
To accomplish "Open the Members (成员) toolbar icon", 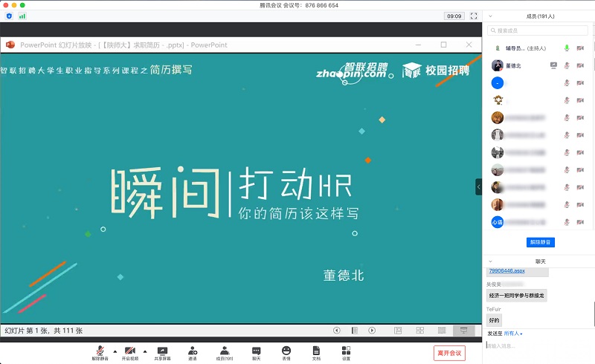I will [224, 350].
